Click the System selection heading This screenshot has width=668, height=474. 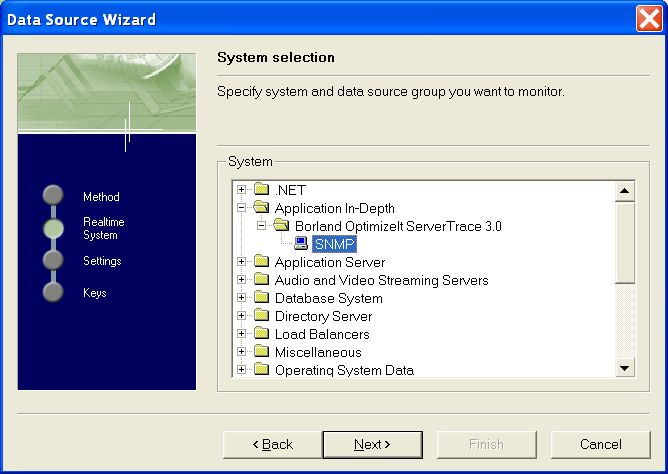point(276,57)
